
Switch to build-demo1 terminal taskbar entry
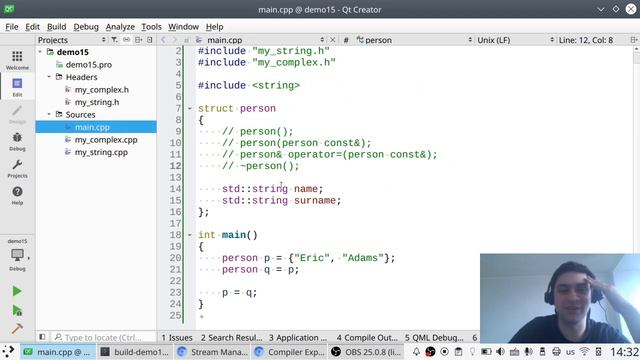(x=135, y=351)
